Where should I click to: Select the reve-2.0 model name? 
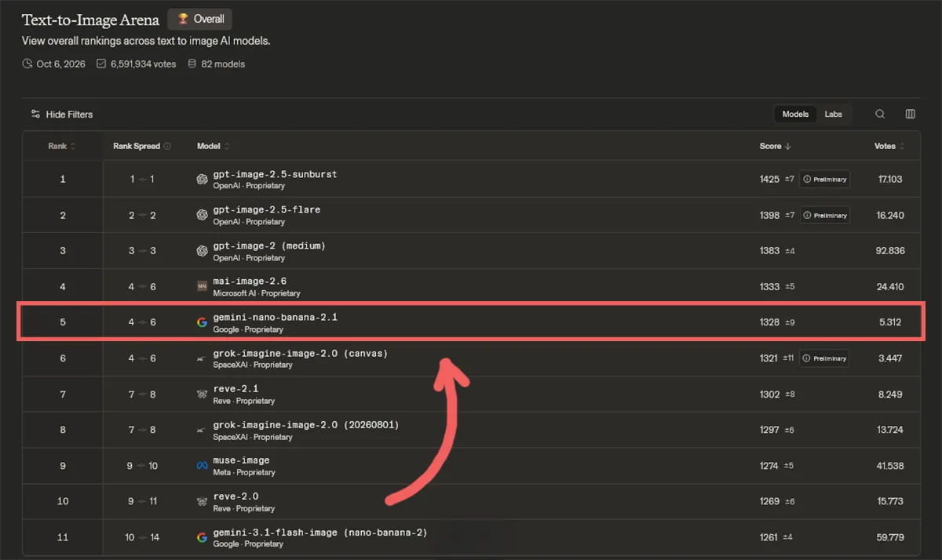tap(235, 496)
